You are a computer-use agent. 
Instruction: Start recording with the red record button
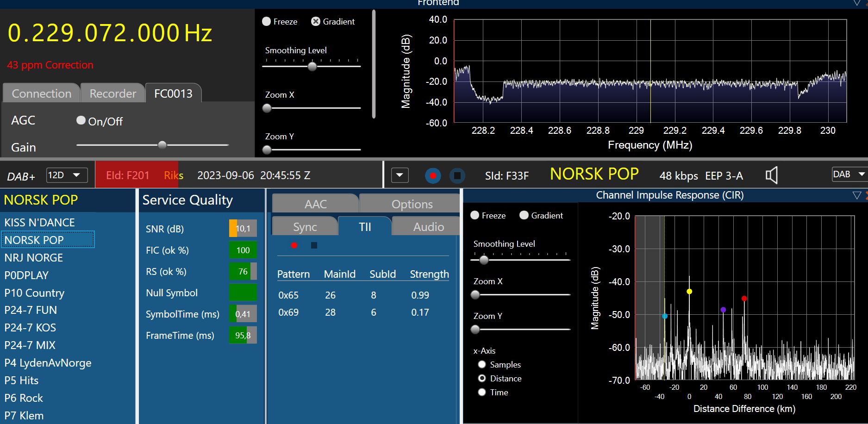pyautogui.click(x=433, y=176)
